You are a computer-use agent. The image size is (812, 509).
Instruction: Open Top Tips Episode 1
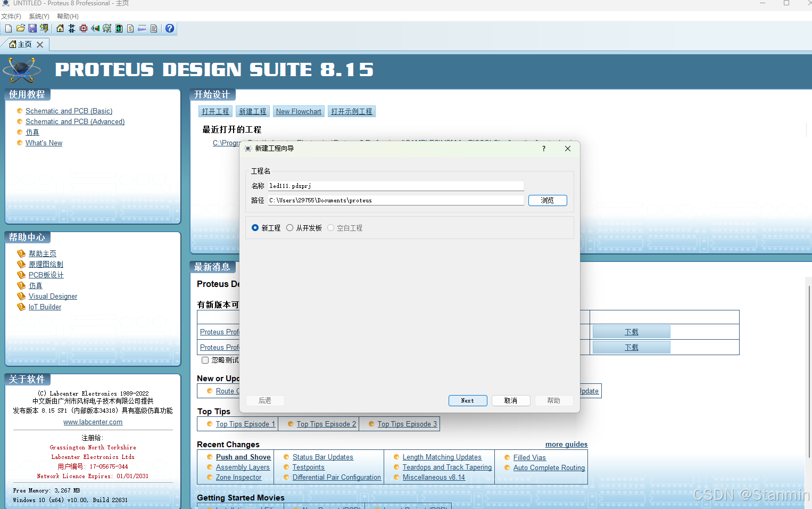tap(245, 424)
